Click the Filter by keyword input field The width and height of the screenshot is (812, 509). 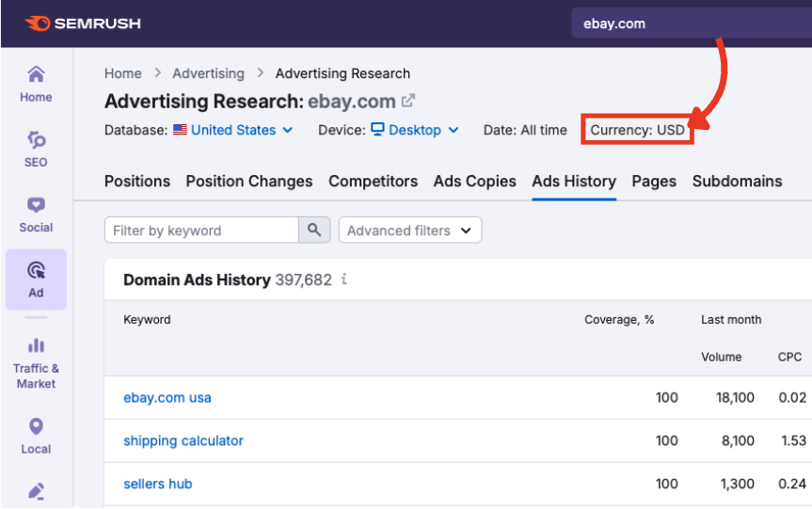[x=201, y=231]
